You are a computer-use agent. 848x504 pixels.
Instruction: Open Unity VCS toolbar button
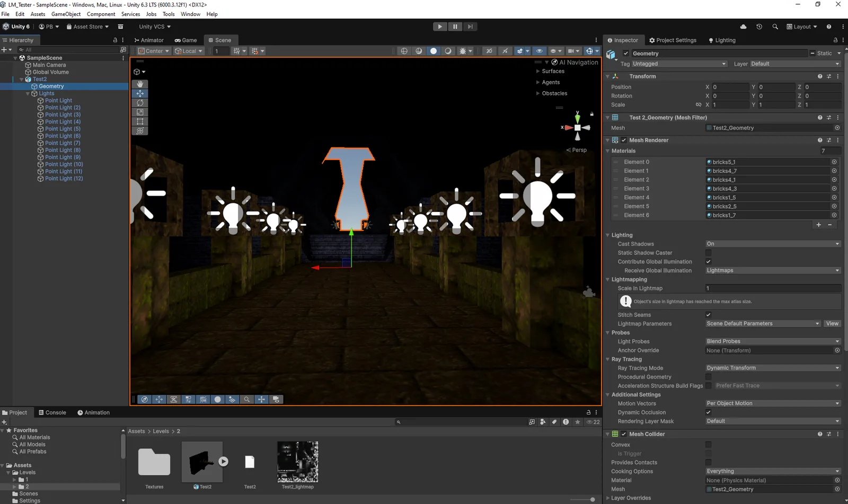(155, 26)
